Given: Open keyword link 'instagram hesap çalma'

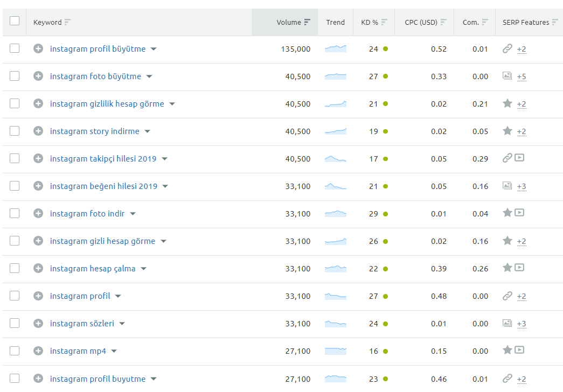Looking at the screenshot, I should coord(93,269).
